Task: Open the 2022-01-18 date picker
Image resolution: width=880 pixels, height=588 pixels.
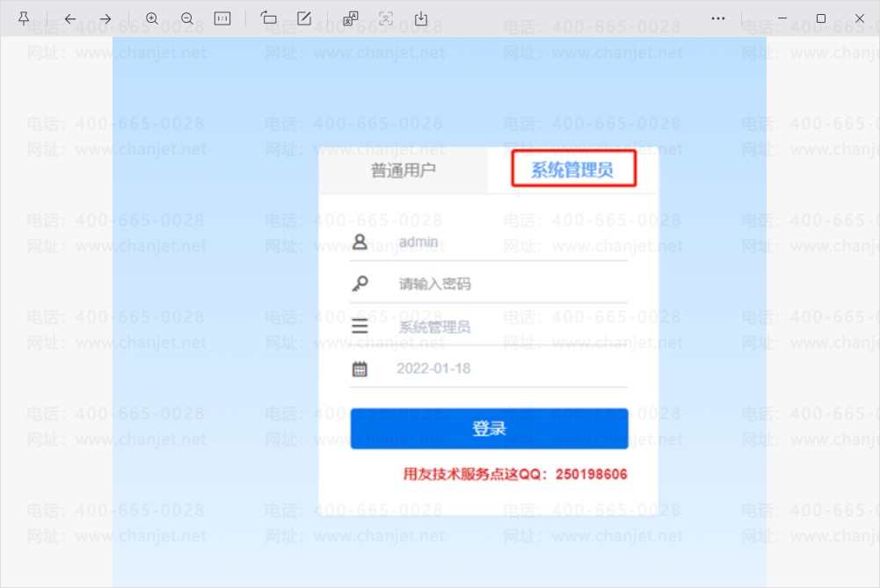Action: tap(488, 368)
